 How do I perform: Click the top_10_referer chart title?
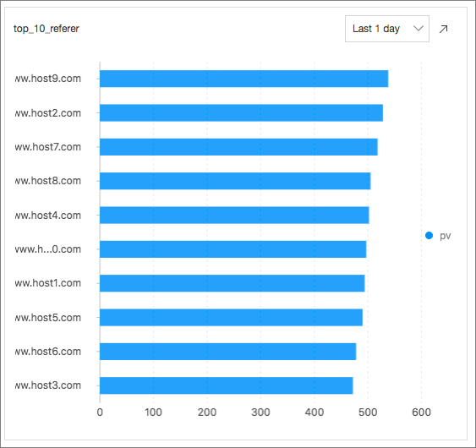(x=47, y=29)
